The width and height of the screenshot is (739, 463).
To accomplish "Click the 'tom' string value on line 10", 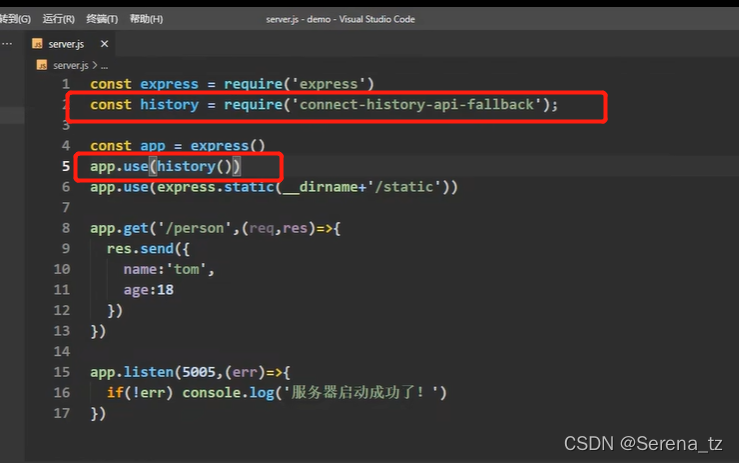I will tap(186, 269).
